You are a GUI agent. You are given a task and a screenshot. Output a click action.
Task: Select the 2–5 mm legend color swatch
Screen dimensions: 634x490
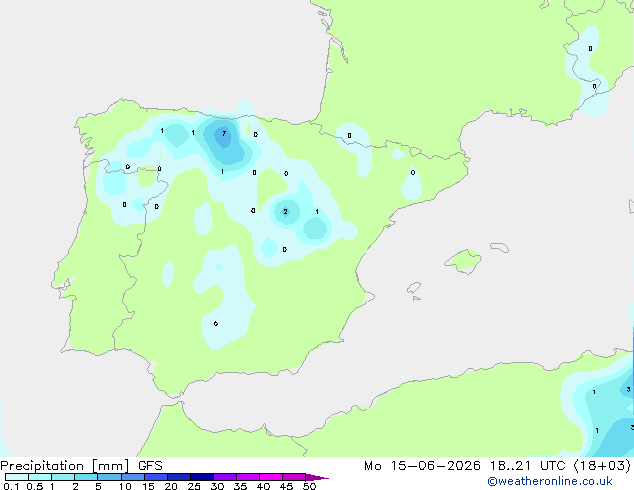pos(86,477)
